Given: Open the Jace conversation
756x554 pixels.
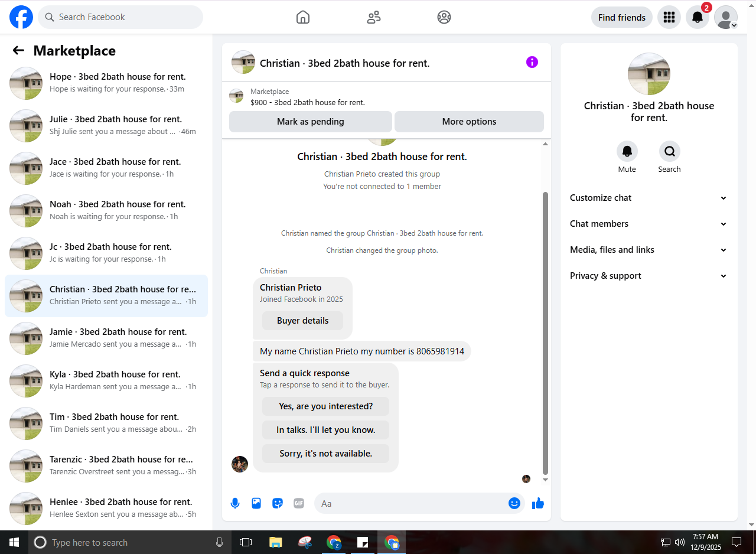Looking at the screenshot, I should [106, 168].
